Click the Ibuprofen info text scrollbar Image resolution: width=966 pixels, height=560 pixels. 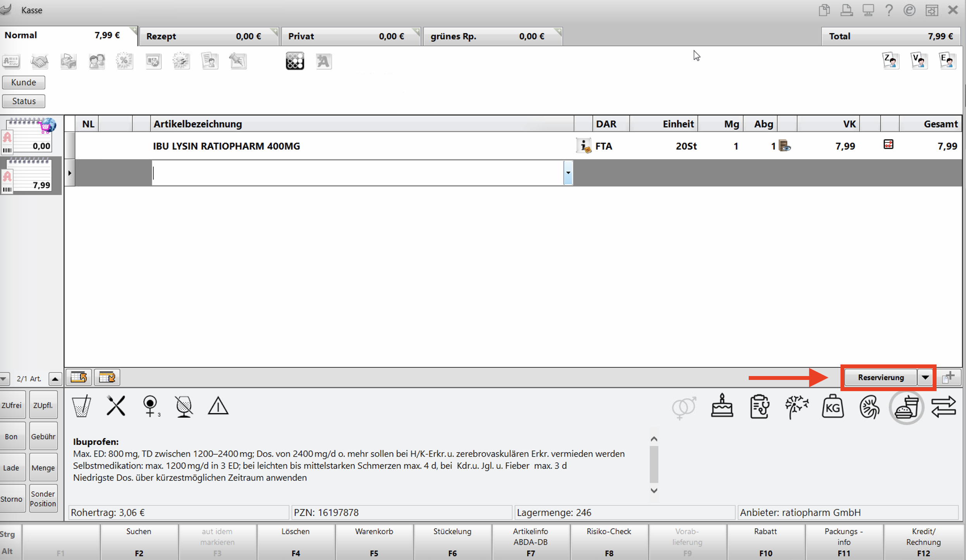click(654, 465)
